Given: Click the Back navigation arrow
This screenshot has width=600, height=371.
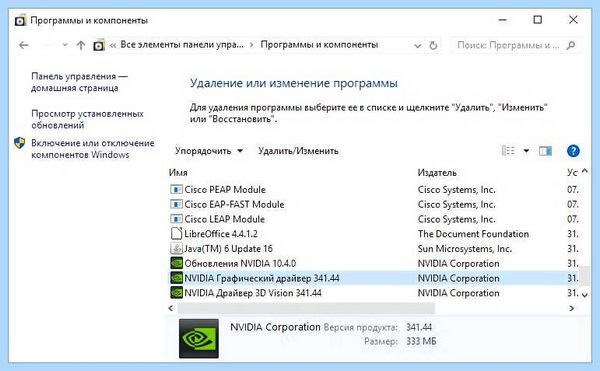Looking at the screenshot, I should click(24, 45).
